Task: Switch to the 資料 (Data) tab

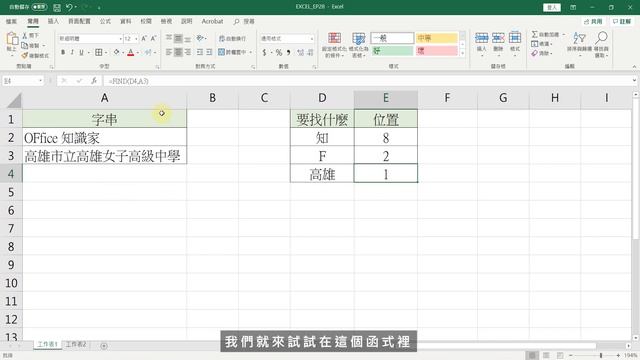Action: click(x=126, y=21)
